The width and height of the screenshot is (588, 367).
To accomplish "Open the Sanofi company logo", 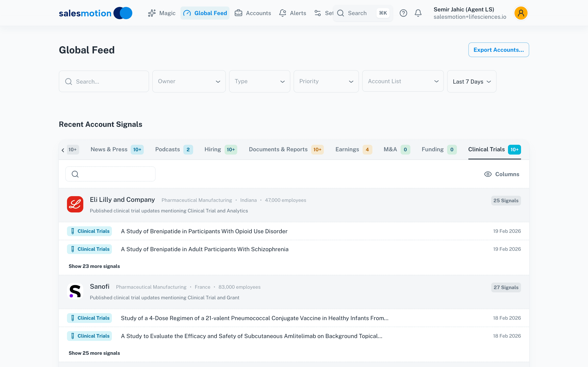I will 75,291.
